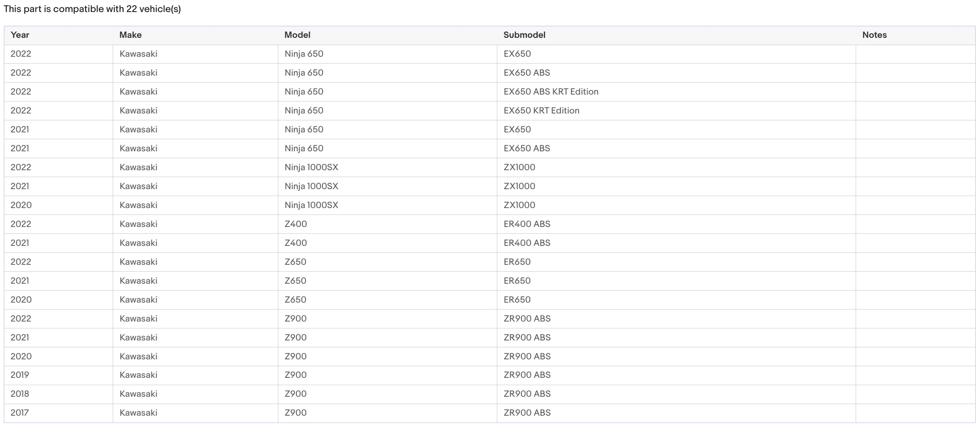Click the Model column header
Viewport: 980px width, 429px height.
(x=297, y=35)
